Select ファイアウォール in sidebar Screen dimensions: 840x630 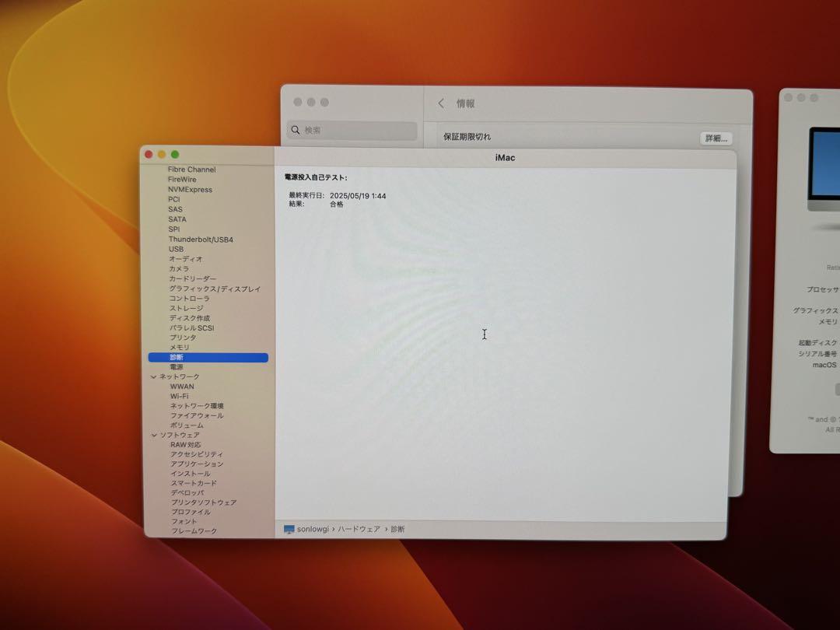pyautogui.click(x=197, y=415)
